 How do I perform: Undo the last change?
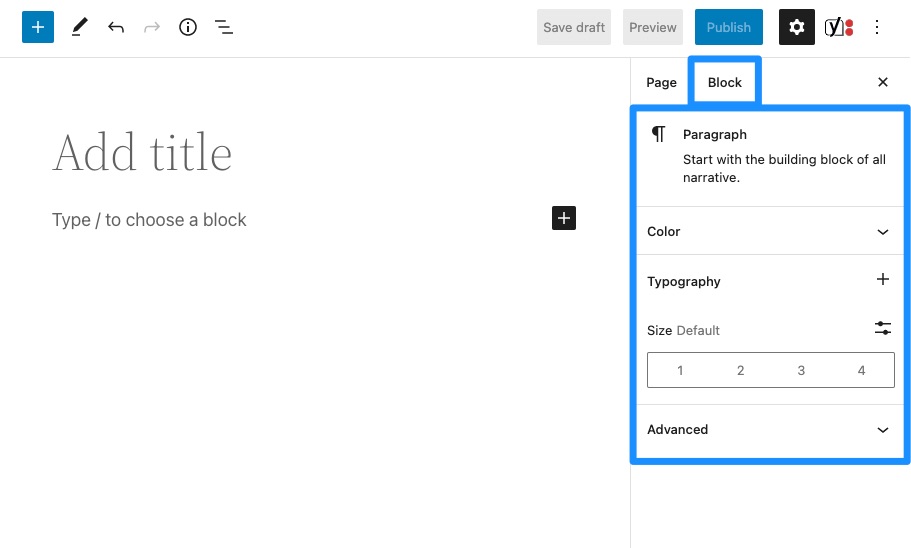pyautogui.click(x=116, y=28)
